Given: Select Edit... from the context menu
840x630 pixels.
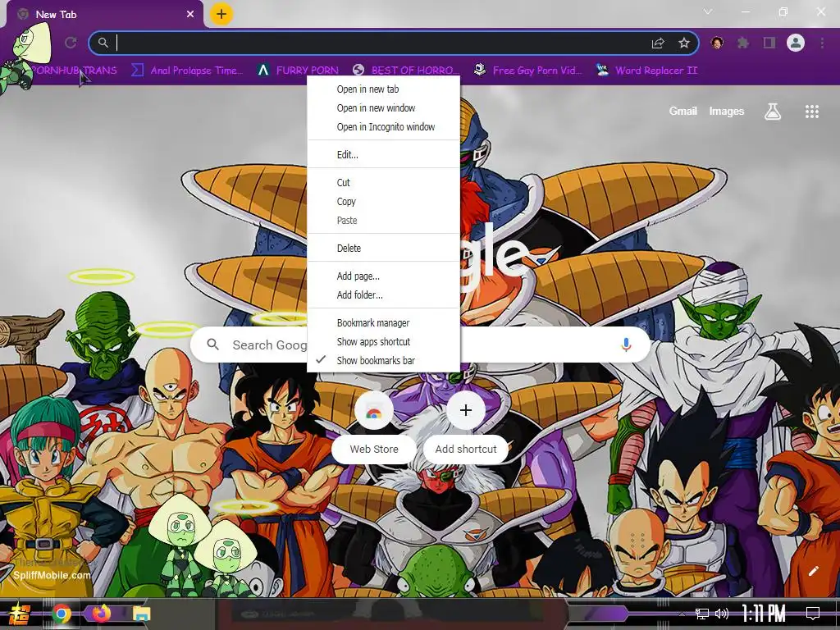Looking at the screenshot, I should [x=384, y=155].
